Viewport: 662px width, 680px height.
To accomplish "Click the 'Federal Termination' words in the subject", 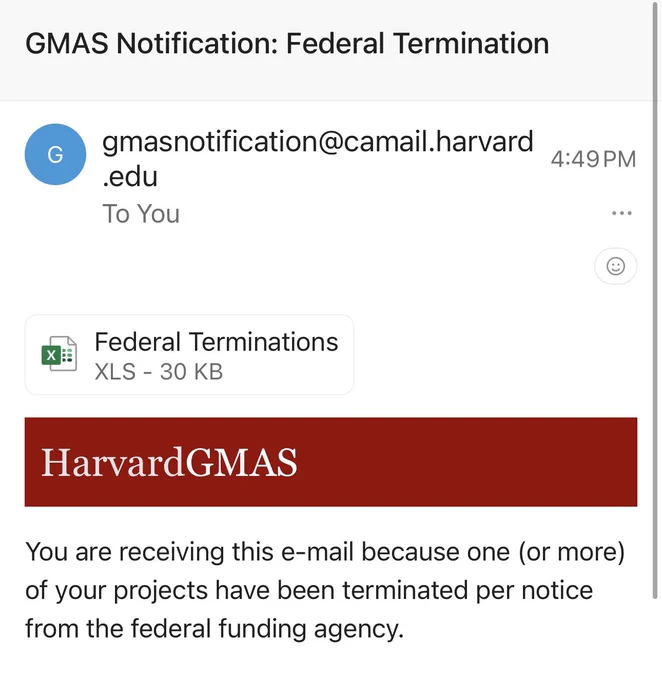I will [417, 44].
